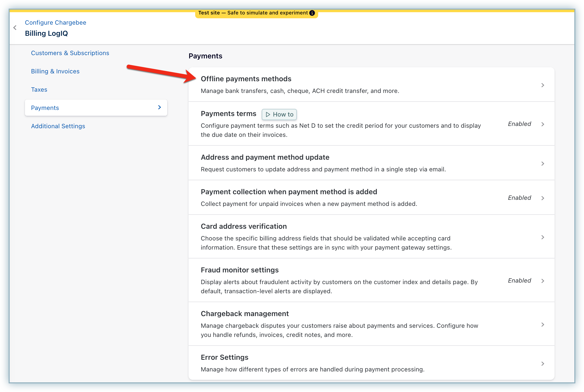The width and height of the screenshot is (584, 392).
Task: Click chevron on Chargeback management row
Action: point(543,324)
